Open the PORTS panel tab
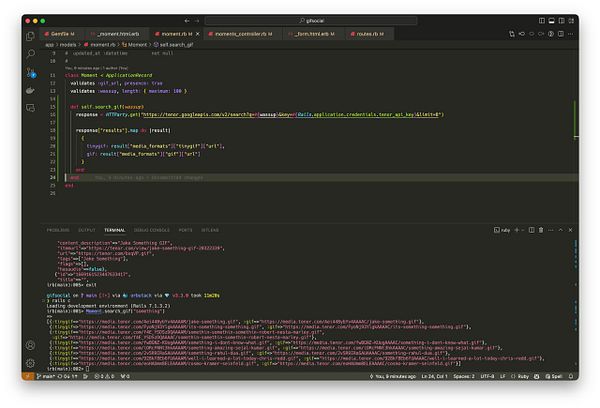The width and height of the screenshot is (600, 408). (185, 230)
